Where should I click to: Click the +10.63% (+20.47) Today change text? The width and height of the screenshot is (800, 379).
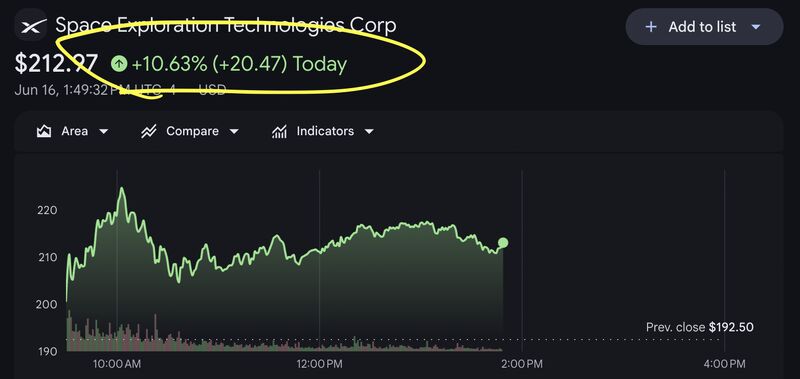click(x=239, y=64)
